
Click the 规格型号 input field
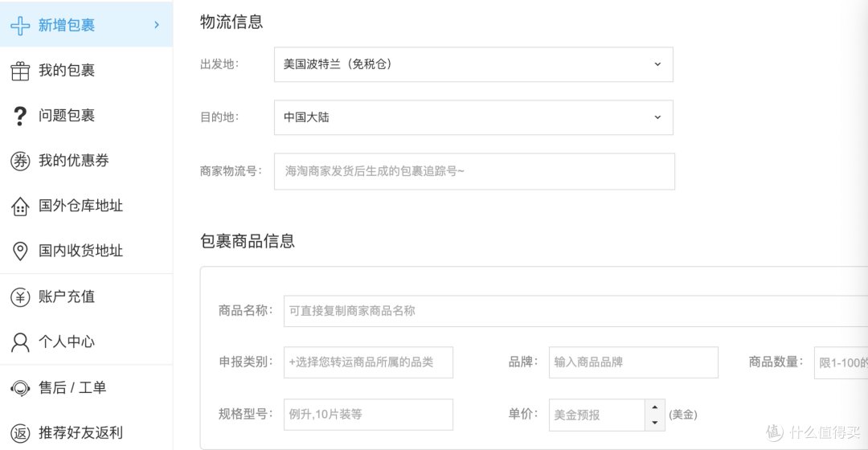368,415
